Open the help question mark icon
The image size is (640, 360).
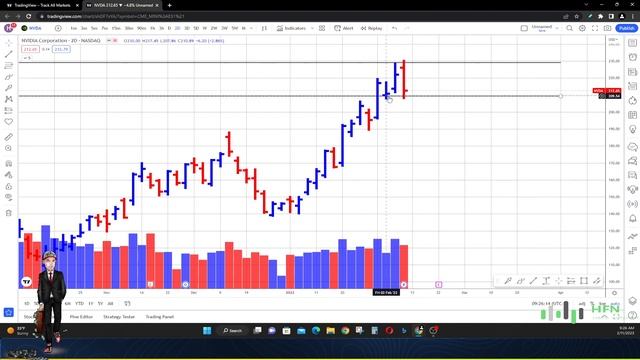click(x=633, y=315)
